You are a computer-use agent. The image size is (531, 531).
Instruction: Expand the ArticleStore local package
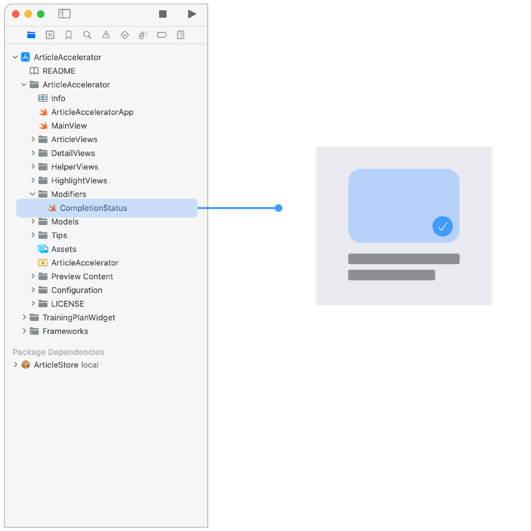15,365
